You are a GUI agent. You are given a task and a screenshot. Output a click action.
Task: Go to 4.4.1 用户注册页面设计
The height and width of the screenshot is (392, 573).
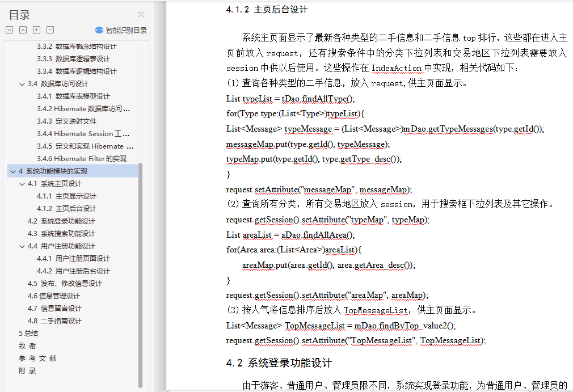click(73, 259)
